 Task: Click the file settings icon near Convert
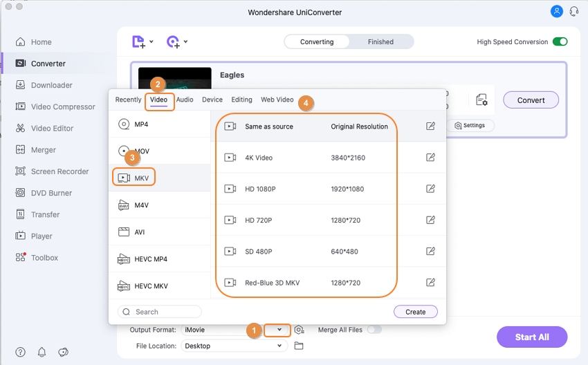click(481, 100)
